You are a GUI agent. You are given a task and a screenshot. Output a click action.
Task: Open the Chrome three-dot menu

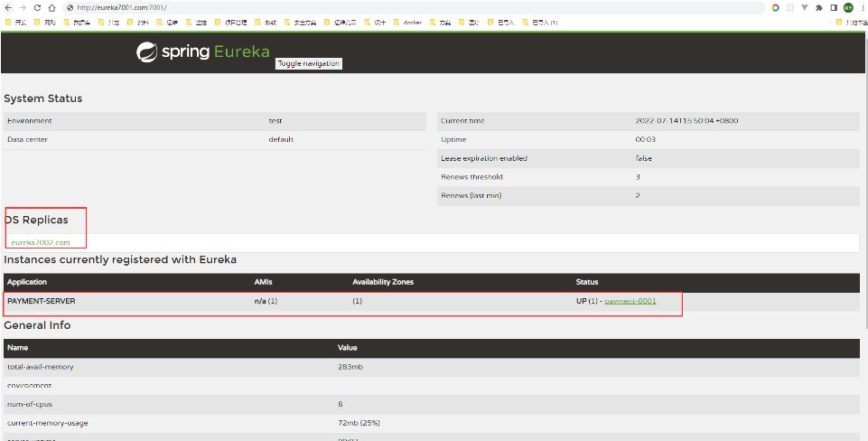click(x=863, y=8)
